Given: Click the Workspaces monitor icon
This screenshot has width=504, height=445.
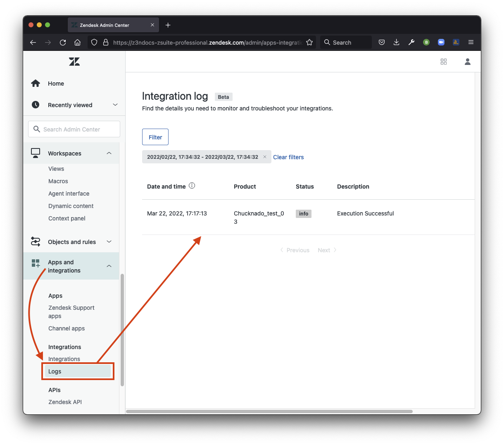Looking at the screenshot, I should point(36,153).
